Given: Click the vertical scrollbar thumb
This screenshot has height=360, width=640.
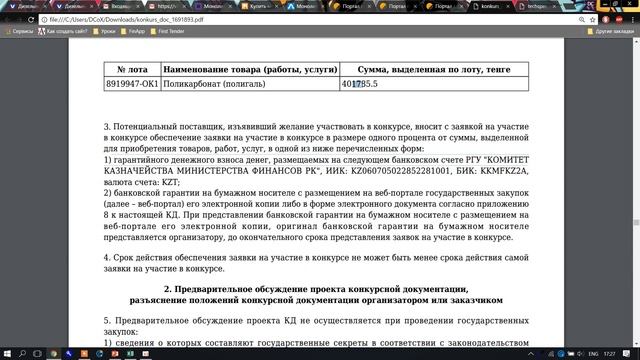Looking at the screenshot, I should coord(636,222).
